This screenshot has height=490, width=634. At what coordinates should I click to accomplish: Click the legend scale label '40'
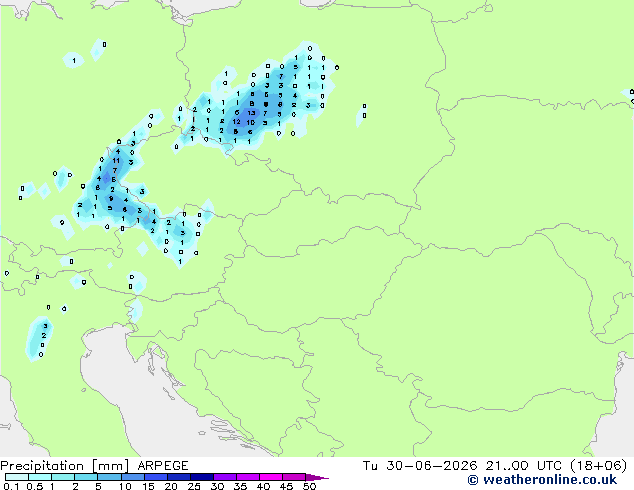263,486
